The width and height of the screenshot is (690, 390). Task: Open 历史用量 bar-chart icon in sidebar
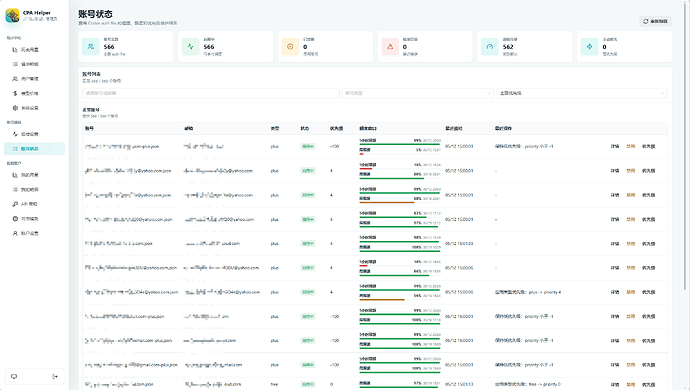coord(15,50)
